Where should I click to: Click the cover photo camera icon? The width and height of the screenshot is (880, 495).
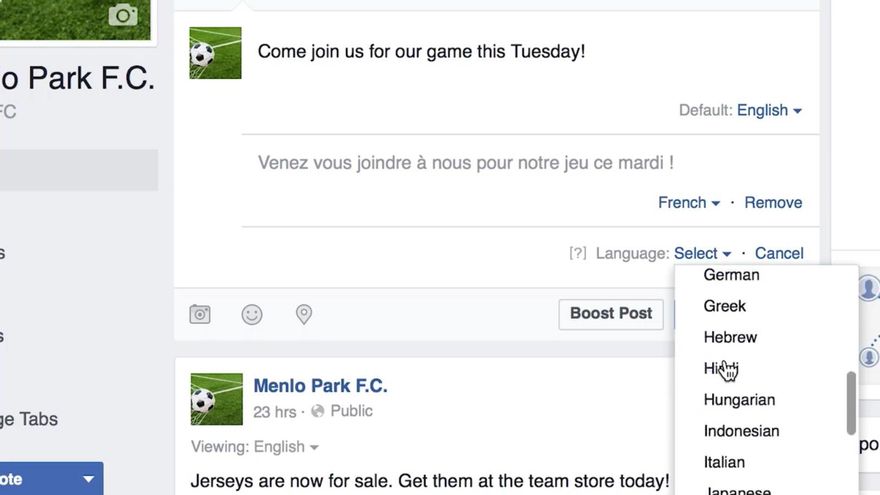pos(123,15)
